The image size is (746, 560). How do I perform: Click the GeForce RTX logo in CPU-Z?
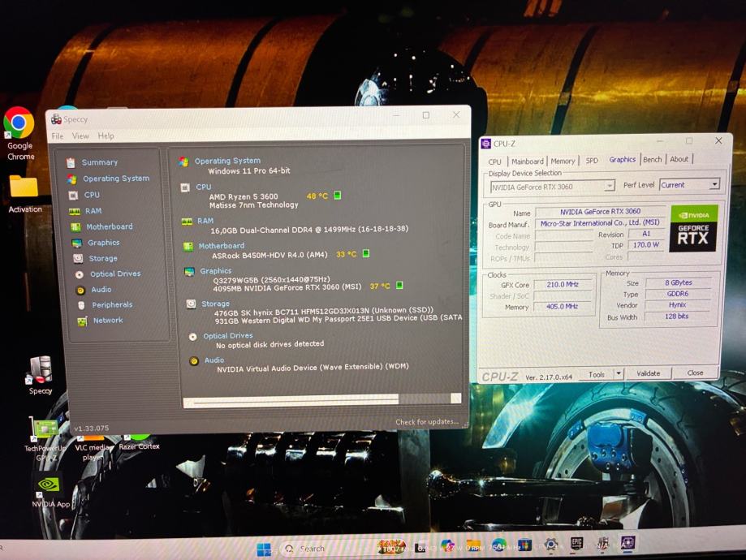click(x=693, y=228)
